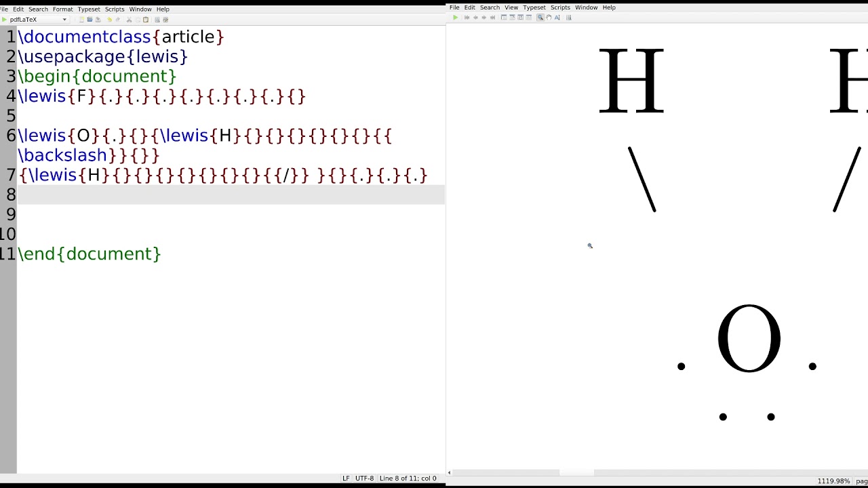Viewport: 868px width, 488px height.
Task: Open the preview window's Search menu
Action: coord(490,7)
